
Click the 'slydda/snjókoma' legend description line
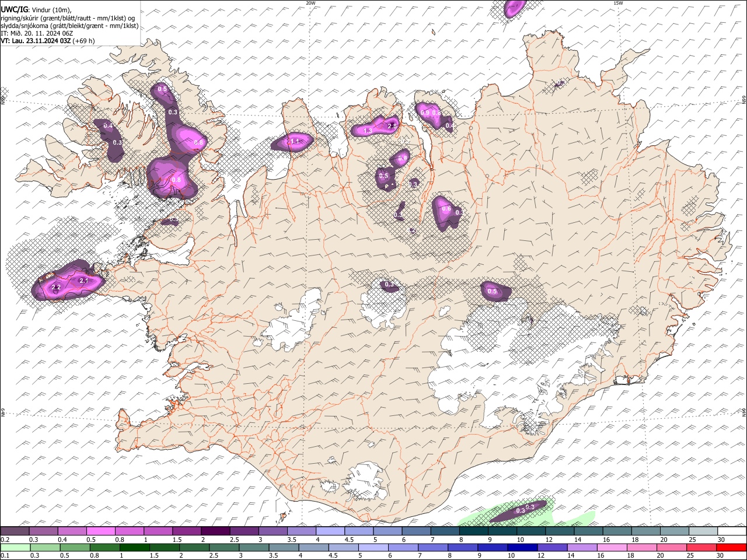click(x=69, y=26)
